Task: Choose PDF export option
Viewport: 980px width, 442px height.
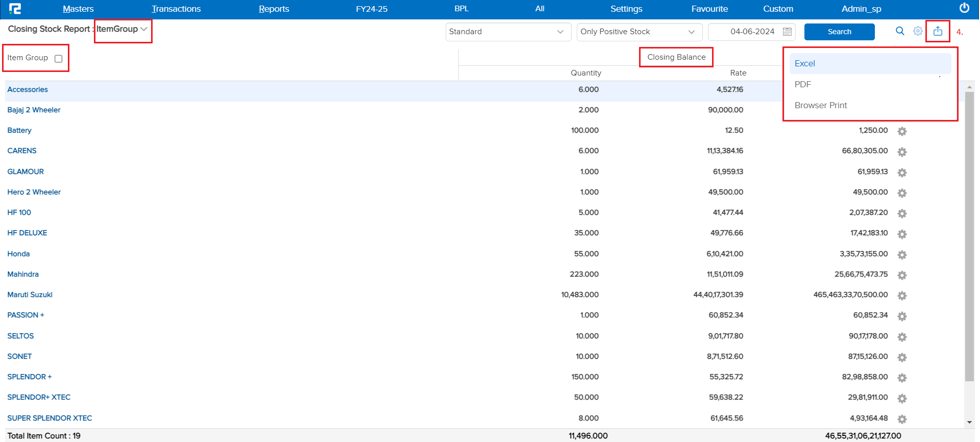Action: pos(803,85)
